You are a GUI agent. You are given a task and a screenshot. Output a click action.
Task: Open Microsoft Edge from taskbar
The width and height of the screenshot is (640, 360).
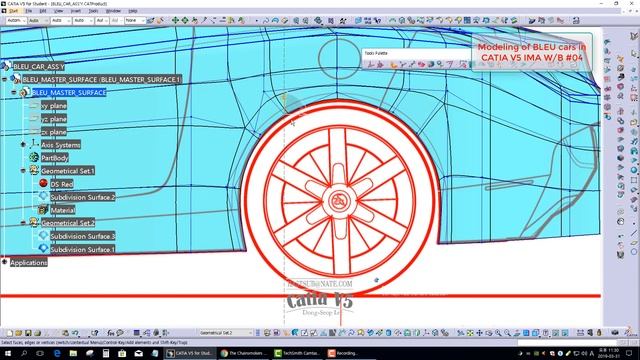point(57,353)
